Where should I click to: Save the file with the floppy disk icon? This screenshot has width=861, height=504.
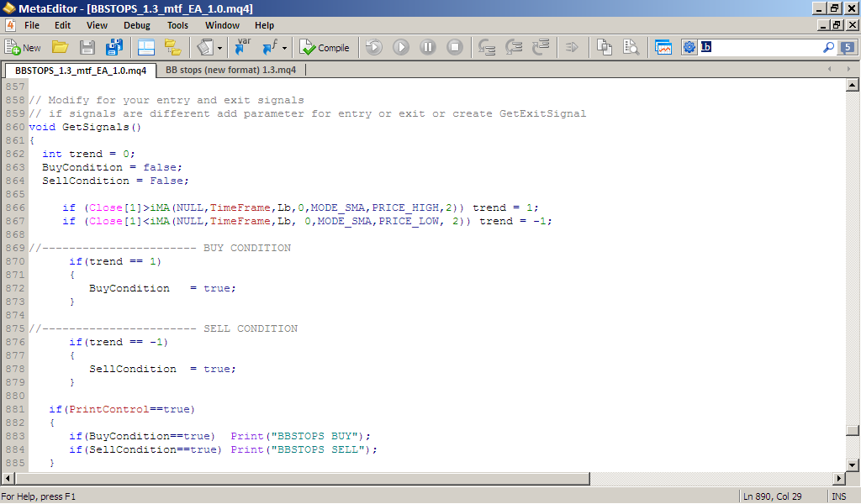pyautogui.click(x=87, y=48)
